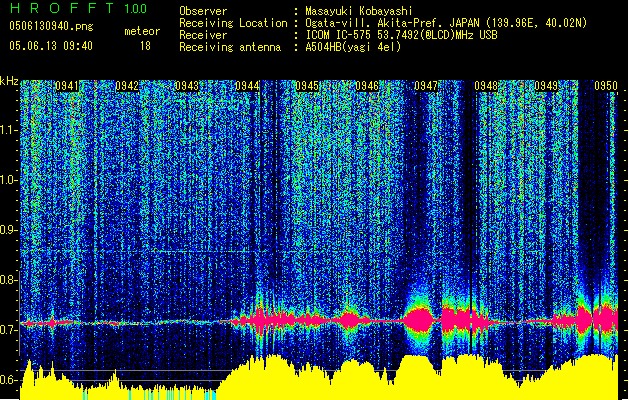
Task: Click the A504HB(yagi 4el) antenna value
Action: pyautogui.click(x=353, y=47)
